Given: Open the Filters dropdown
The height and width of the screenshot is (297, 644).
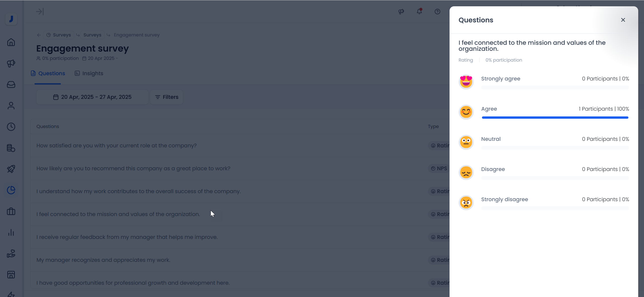Looking at the screenshot, I should pyautogui.click(x=167, y=97).
